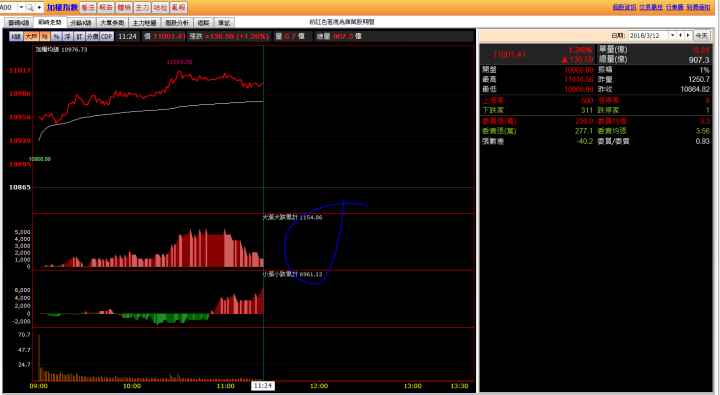720x395 pixels.
Task: Click the last red toolbar button after 哈拉
Action: [179, 7]
